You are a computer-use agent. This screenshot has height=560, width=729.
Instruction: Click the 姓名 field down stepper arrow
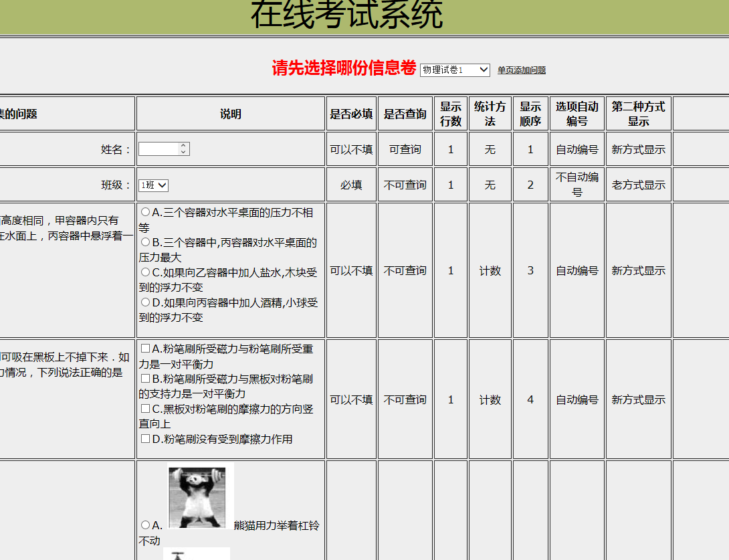coord(184,152)
